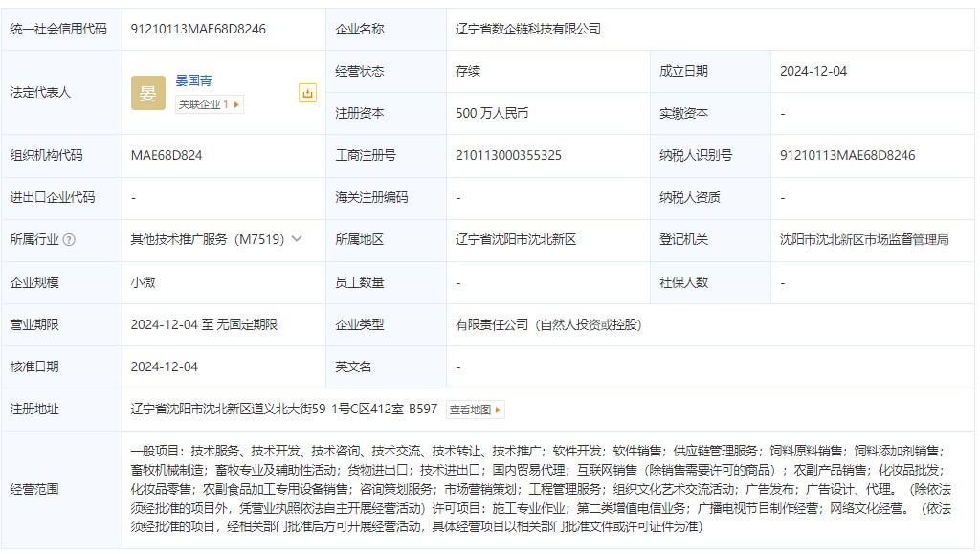Click the 经营状态 label

(x=360, y=71)
